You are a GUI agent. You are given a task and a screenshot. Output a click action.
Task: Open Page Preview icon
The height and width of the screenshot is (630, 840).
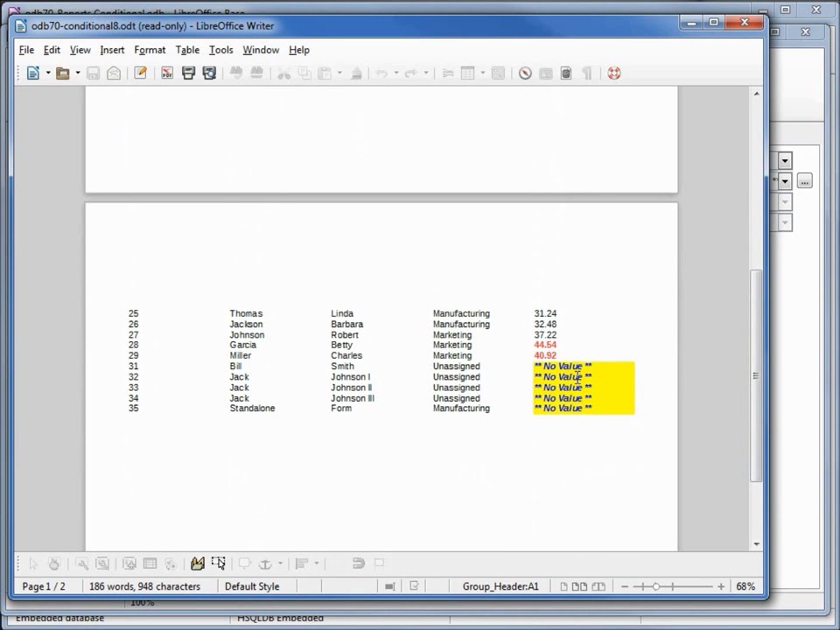(209, 73)
